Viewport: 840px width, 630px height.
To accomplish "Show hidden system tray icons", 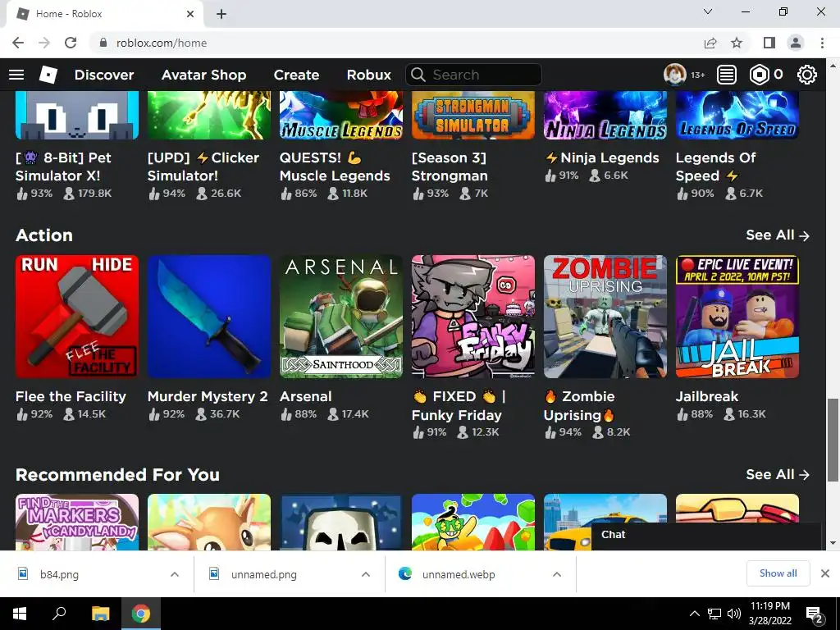I will point(694,614).
